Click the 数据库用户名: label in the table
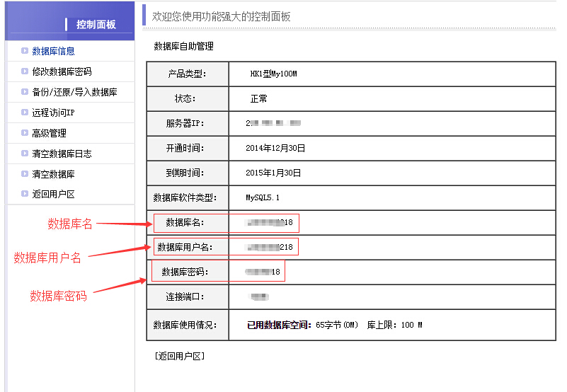 point(185,248)
